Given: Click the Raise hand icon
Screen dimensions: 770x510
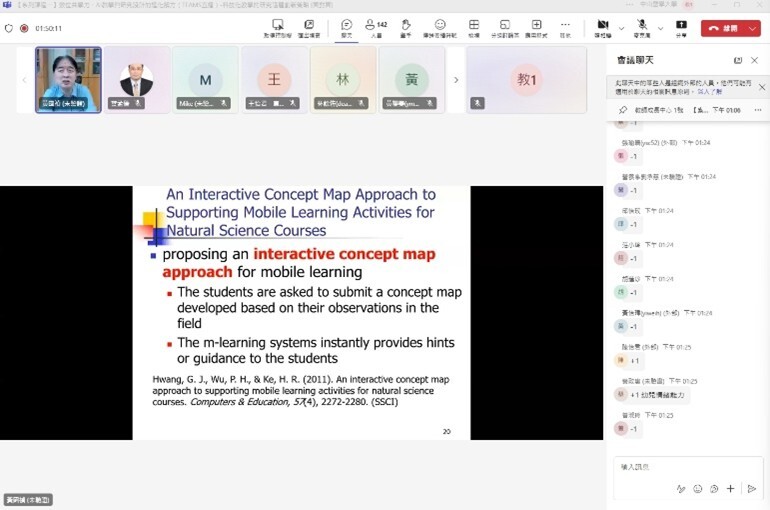Looking at the screenshot, I should click(407, 27).
